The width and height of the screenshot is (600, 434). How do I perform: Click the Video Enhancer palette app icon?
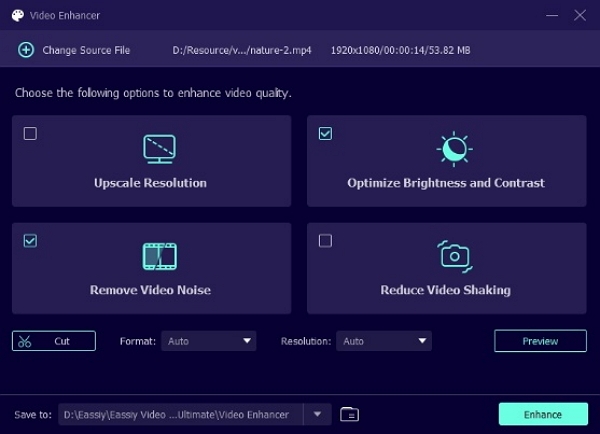click(19, 16)
